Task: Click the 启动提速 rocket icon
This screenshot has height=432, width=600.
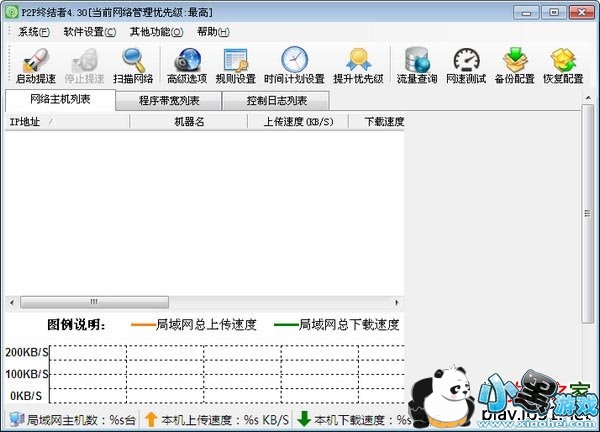Action: click(x=36, y=60)
